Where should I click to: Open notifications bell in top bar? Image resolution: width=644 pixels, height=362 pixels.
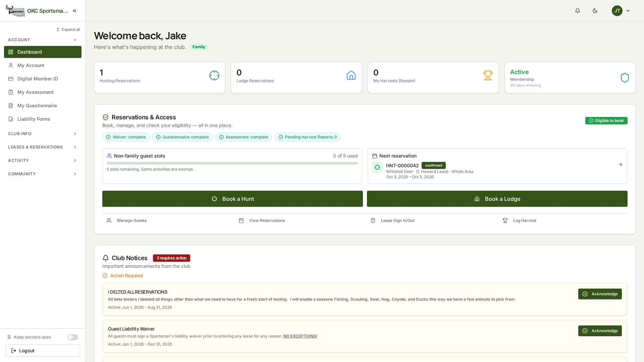[x=578, y=11]
